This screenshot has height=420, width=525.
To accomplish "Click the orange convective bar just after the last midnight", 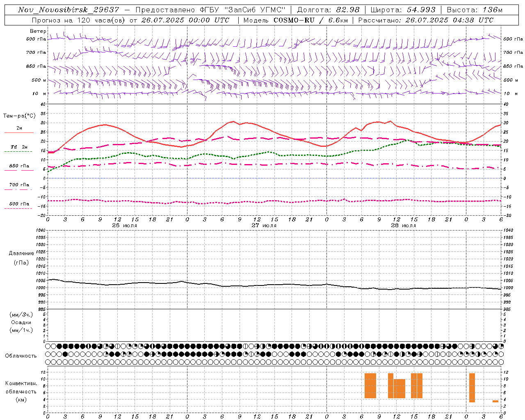I will [x=472, y=388].
